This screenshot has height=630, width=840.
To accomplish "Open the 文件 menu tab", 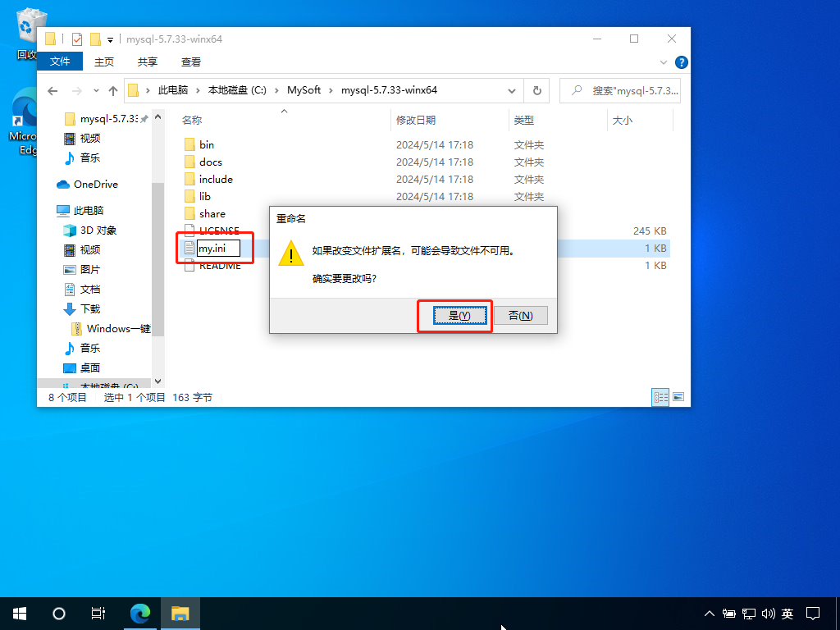I will [x=60, y=62].
